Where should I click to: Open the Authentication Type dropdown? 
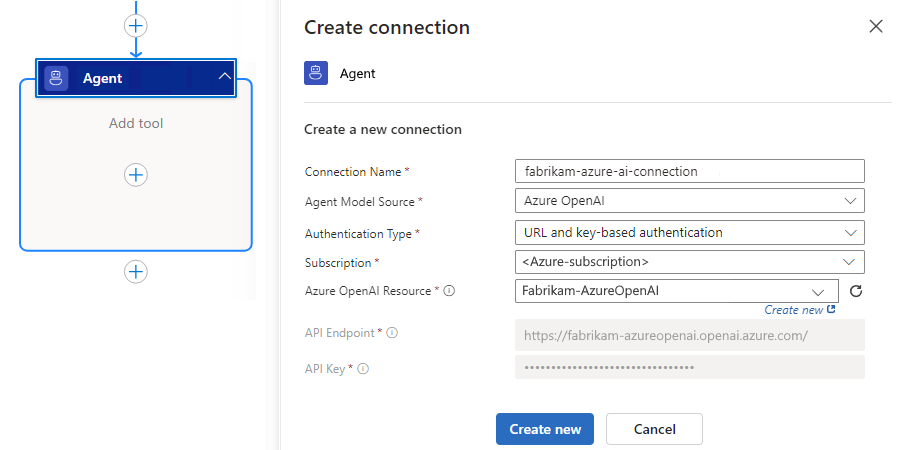(x=688, y=232)
